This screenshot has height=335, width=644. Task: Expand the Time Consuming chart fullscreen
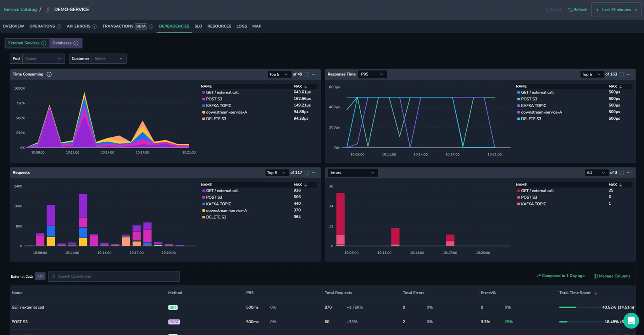coord(307,74)
